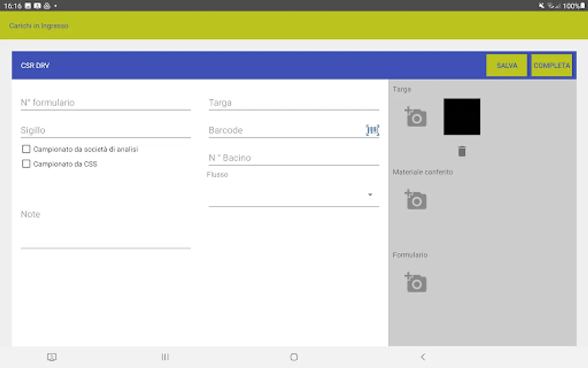Click the N° formulario input field
The width and height of the screenshot is (588, 368).
pyautogui.click(x=105, y=103)
